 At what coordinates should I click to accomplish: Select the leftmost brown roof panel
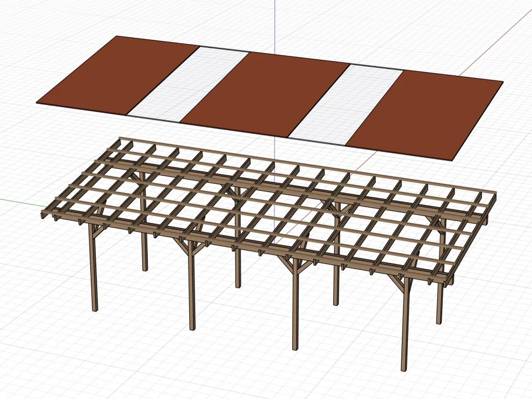click(x=118, y=75)
